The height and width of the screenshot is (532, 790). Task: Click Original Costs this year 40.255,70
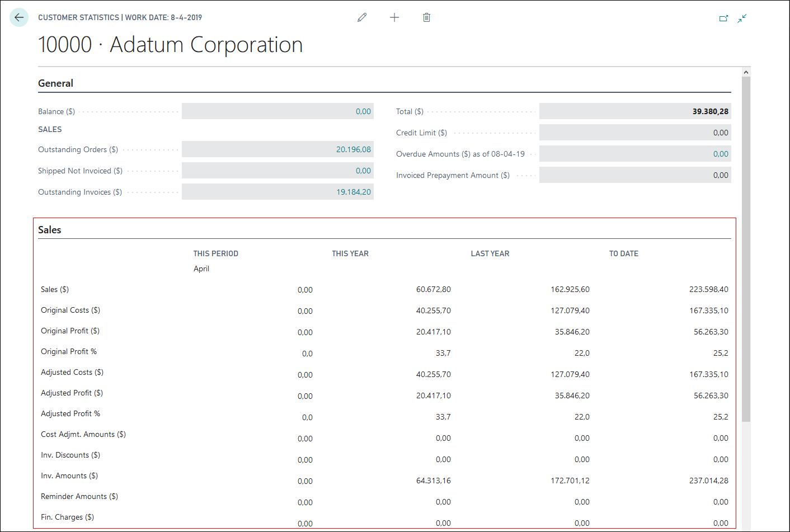[x=434, y=310]
